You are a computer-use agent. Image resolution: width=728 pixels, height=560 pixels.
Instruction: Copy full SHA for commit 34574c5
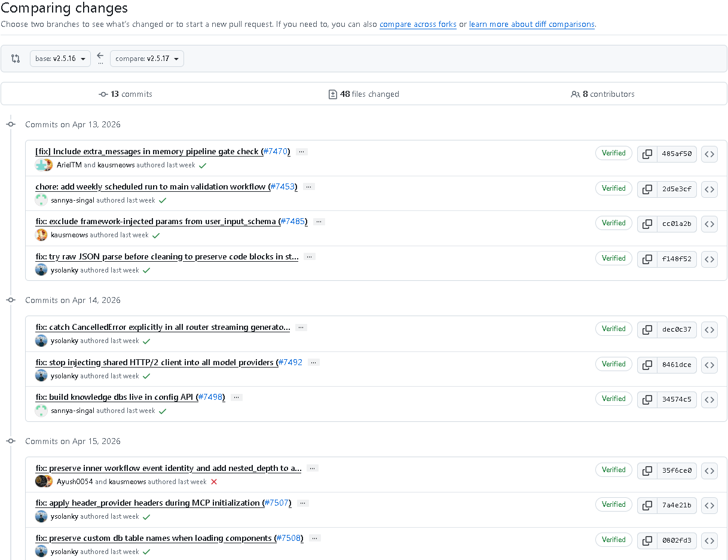click(647, 399)
